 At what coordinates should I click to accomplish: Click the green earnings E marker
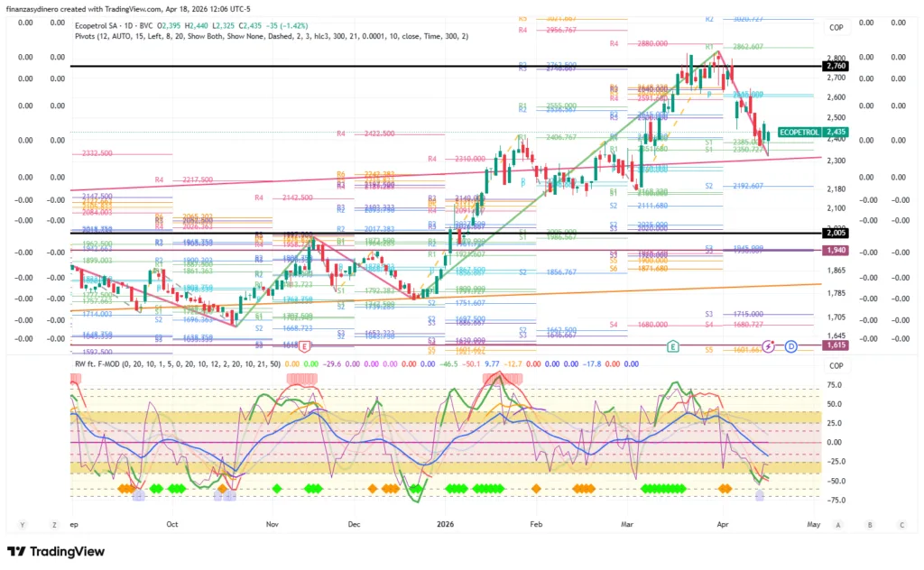pyautogui.click(x=673, y=346)
